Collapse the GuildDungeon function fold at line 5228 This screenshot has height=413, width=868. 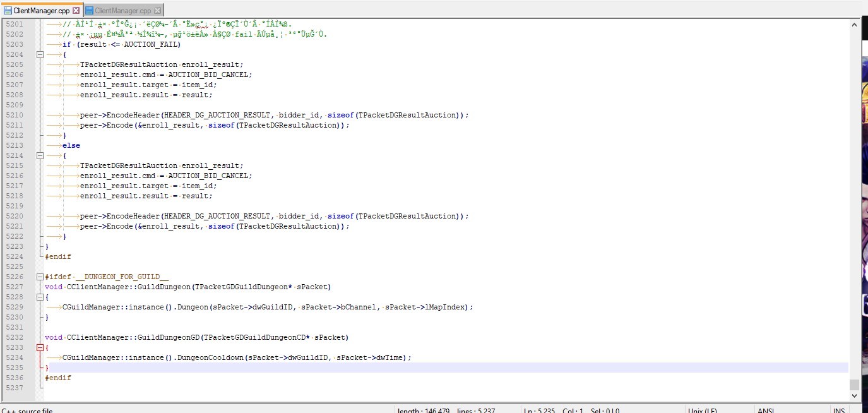[40, 297]
